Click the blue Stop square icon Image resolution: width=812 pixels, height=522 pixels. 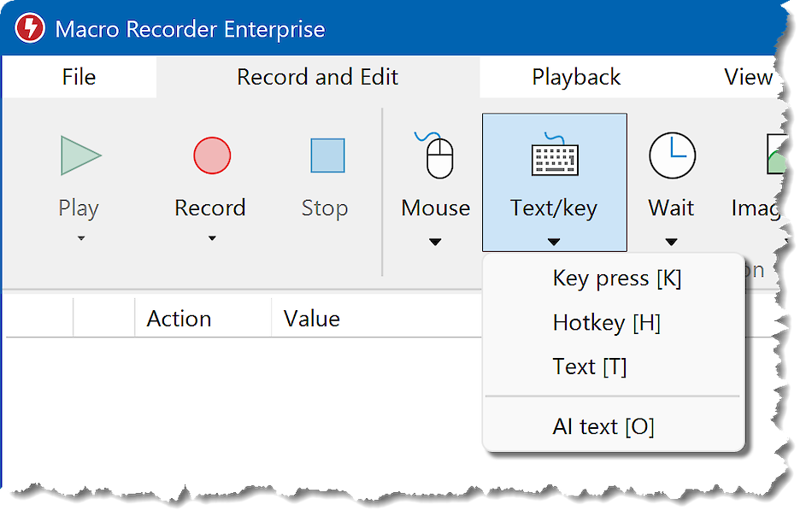[327, 156]
